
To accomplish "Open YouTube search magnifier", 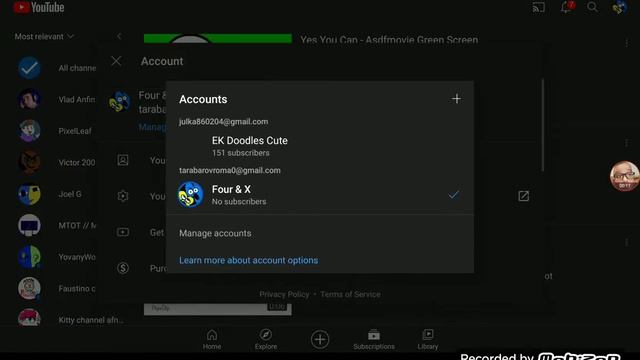I will point(592,7).
